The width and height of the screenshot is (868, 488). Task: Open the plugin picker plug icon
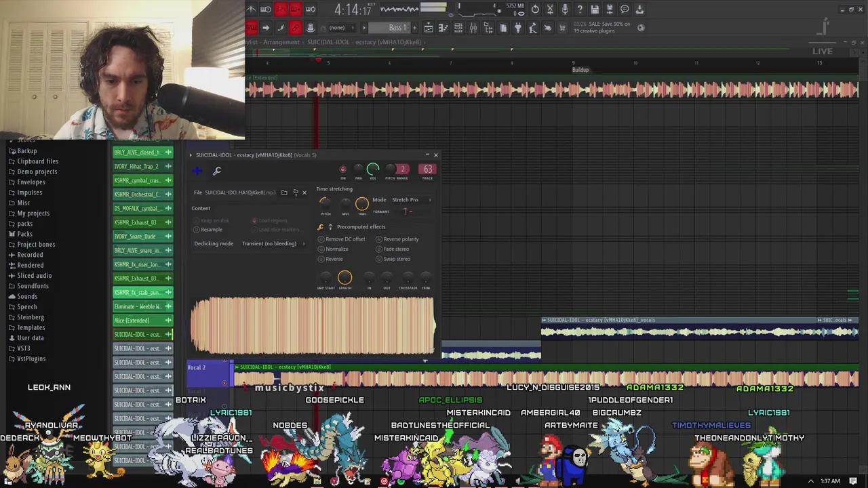(518, 28)
